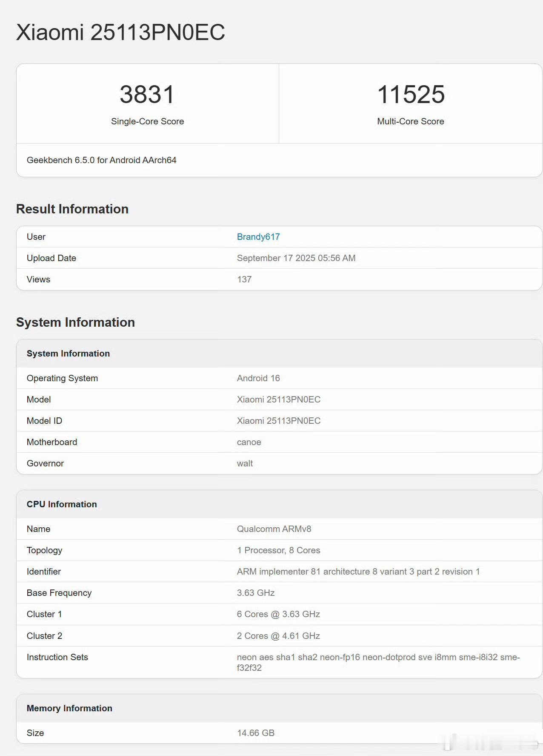Screen dimensions: 543x756
Task: Click the "CPU Information" table header
Action: tap(279, 504)
